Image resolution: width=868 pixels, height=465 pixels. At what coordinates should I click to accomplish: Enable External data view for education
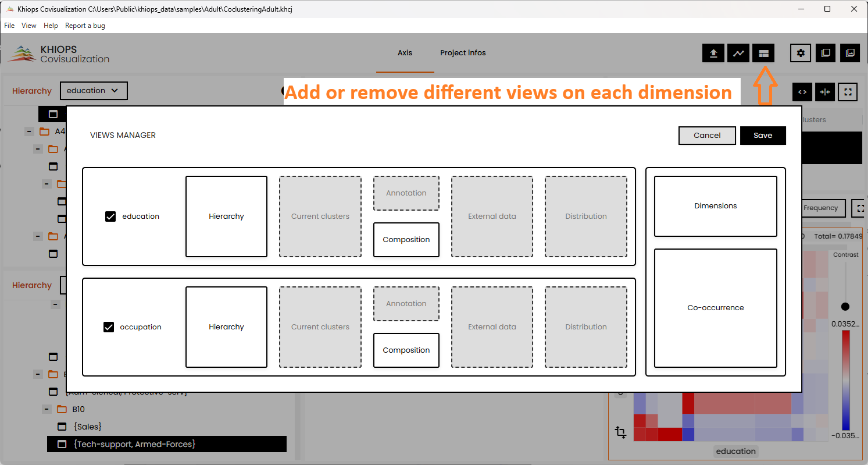(492, 216)
